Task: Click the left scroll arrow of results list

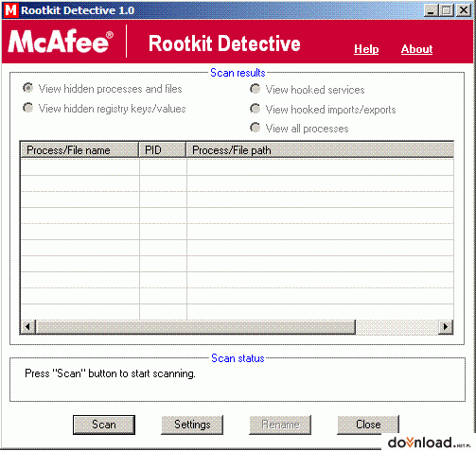Action: (28, 327)
